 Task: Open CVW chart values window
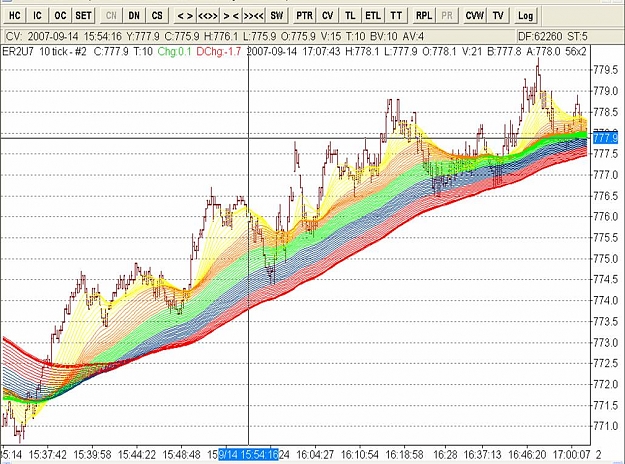[x=475, y=16]
